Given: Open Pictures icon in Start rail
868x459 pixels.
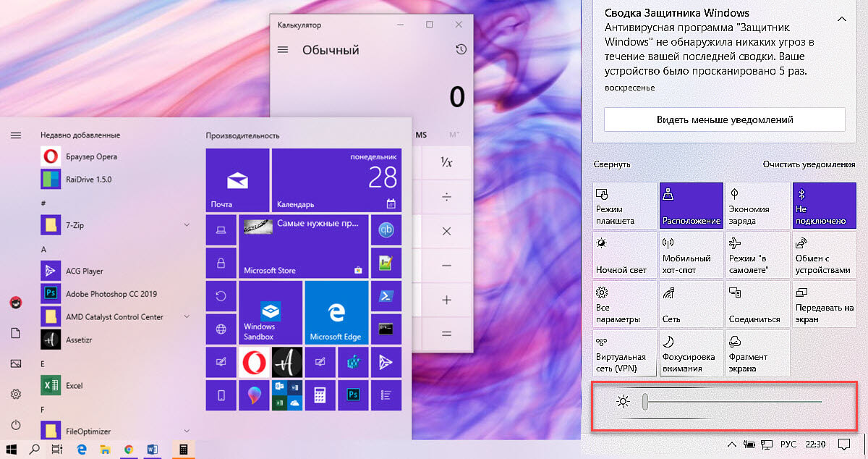Looking at the screenshot, I should pos(15,363).
